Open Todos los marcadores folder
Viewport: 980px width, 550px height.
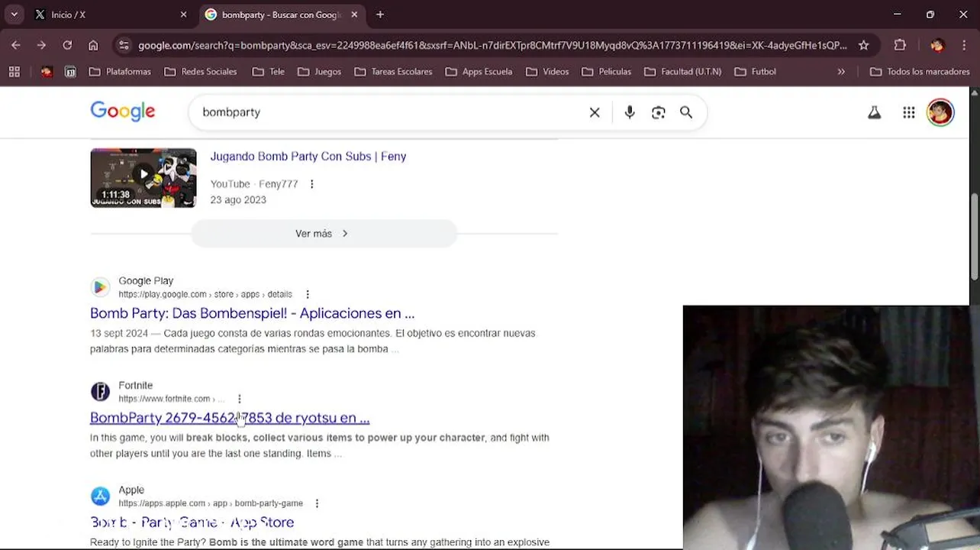click(920, 72)
